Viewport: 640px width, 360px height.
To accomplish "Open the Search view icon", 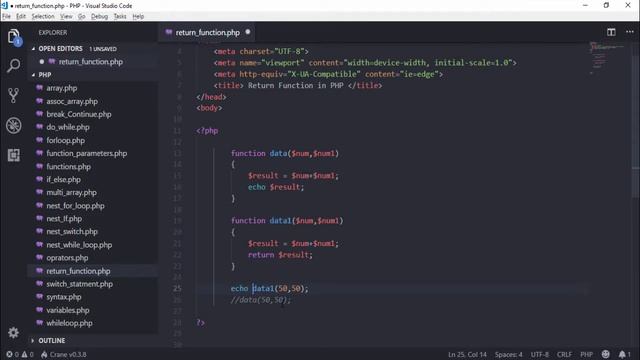I will 13,65.
